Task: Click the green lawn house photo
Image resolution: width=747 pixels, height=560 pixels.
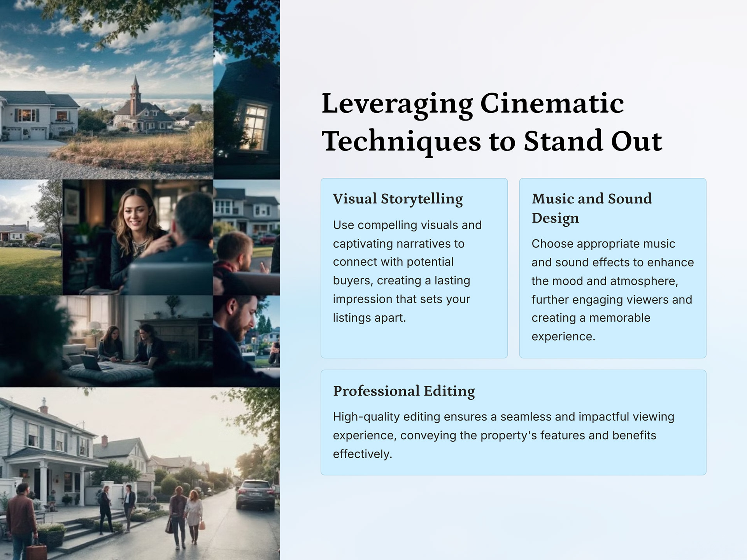Action: [30, 237]
